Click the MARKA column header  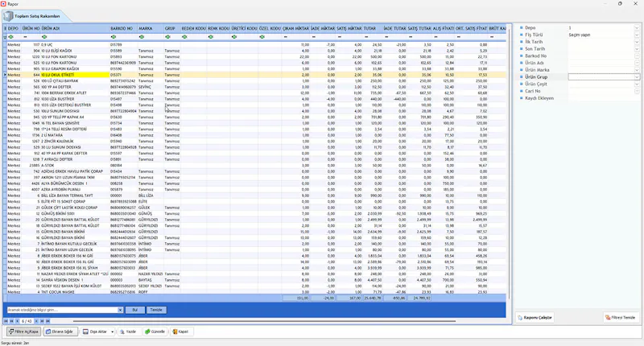[x=151, y=28]
